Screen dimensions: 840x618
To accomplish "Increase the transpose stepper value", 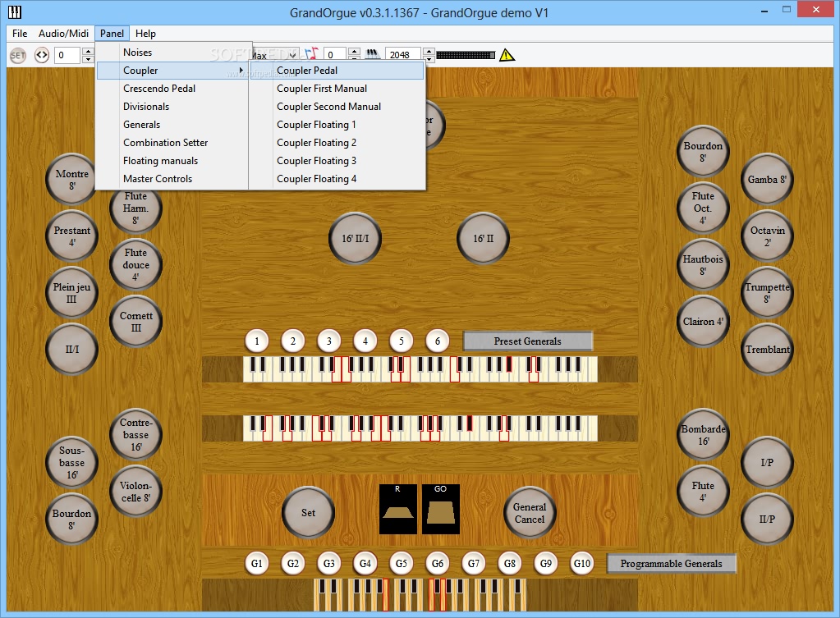I will [354, 51].
